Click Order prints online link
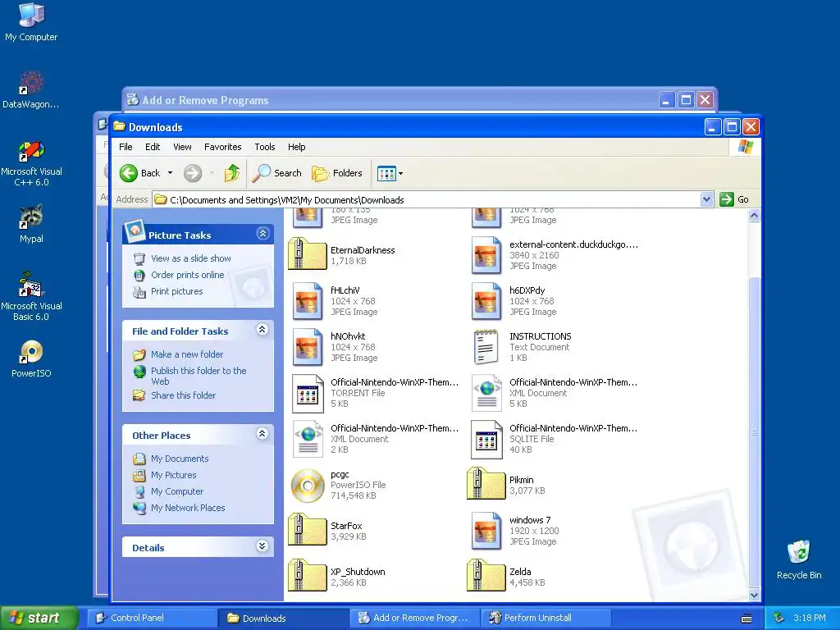This screenshot has width=840, height=630. 188,275
